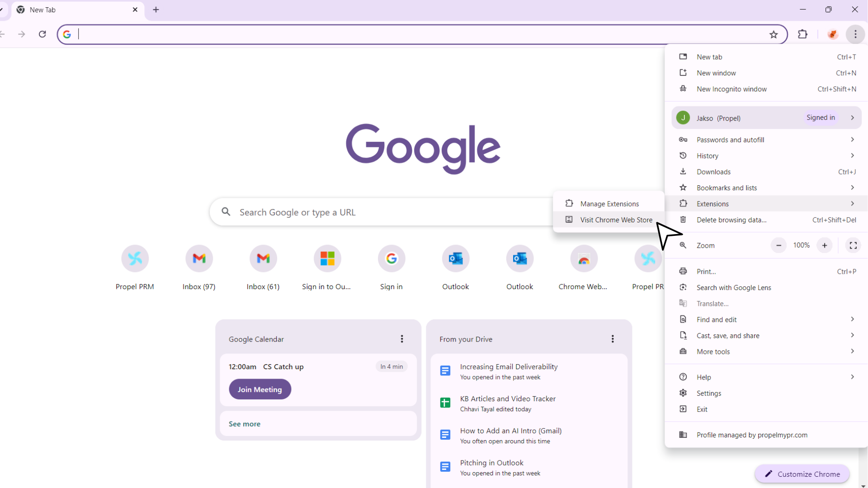Expand the History submenu
The image size is (868, 488).
tap(766, 156)
